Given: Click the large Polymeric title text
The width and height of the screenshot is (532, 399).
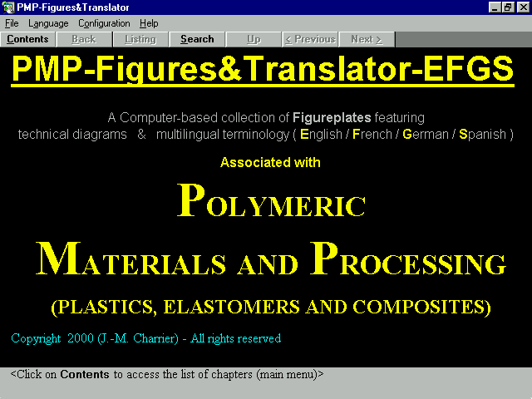Looking at the screenshot, I should coord(272,202).
